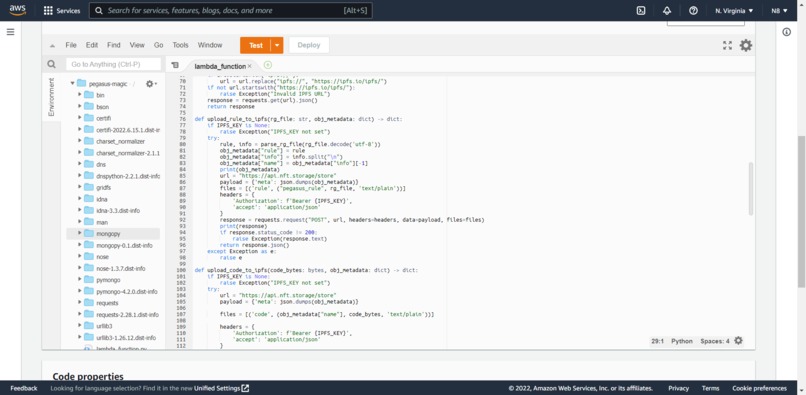The width and height of the screenshot is (806, 395).
Task: Open the notifications bell
Action: (x=667, y=10)
